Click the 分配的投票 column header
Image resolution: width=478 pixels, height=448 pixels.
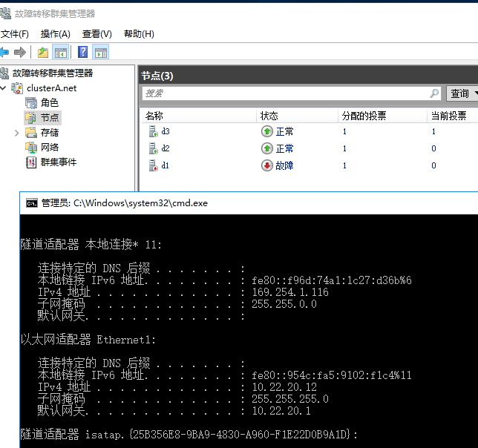[x=363, y=116]
